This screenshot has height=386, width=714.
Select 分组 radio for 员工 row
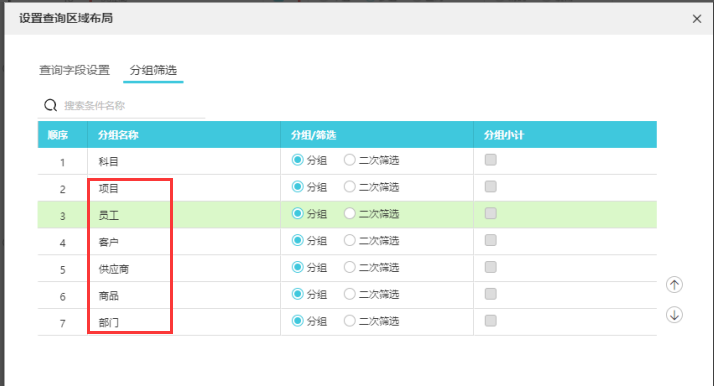pyautogui.click(x=298, y=213)
